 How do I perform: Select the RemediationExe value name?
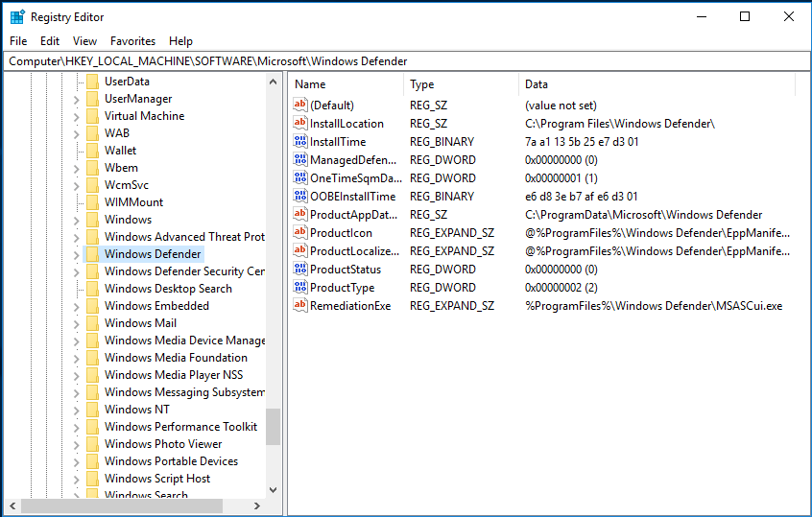(350, 306)
